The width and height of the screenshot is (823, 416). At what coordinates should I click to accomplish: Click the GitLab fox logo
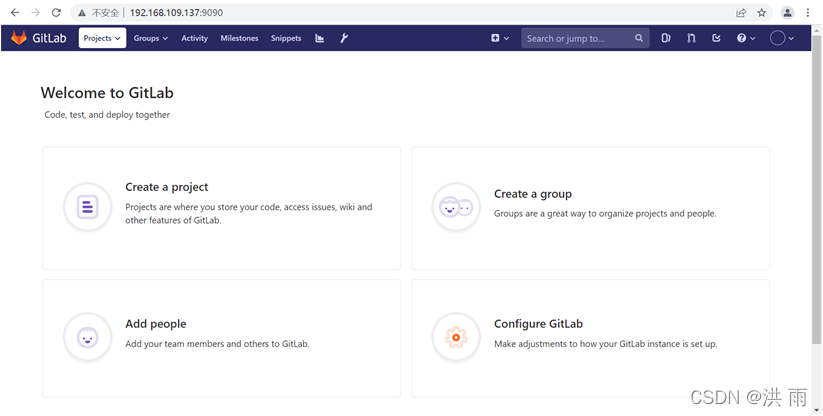click(19, 38)
